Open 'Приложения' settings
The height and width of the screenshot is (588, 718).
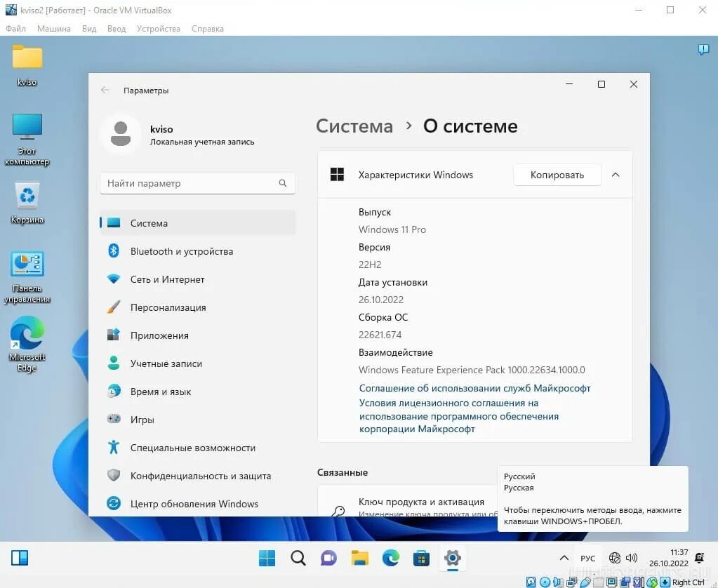pyautogui.click(x=198, y=335)
